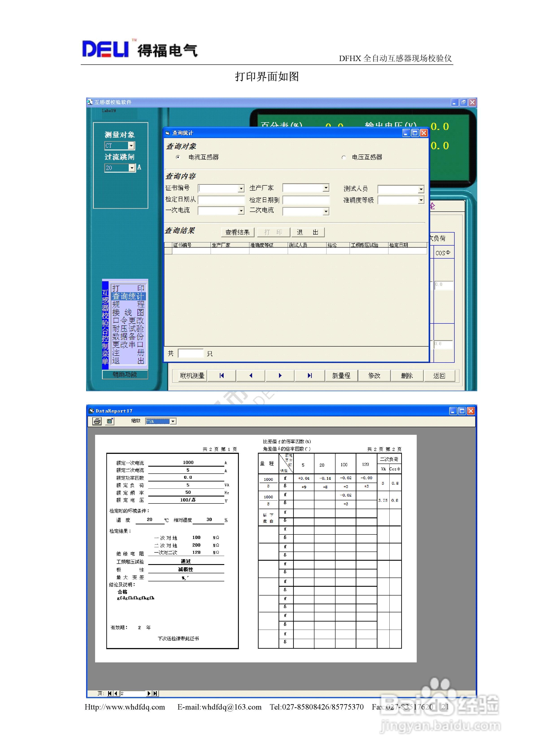Viewport: 534px width, 756px height.
Task: Click the 互感器校验软件 title bar icon
Action: pos(90,102)
